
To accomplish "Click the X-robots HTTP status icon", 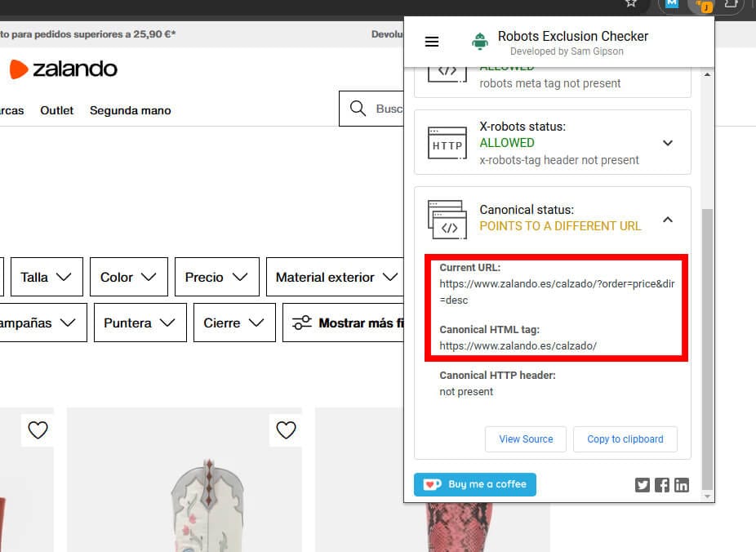I will (x=447, y=143).
